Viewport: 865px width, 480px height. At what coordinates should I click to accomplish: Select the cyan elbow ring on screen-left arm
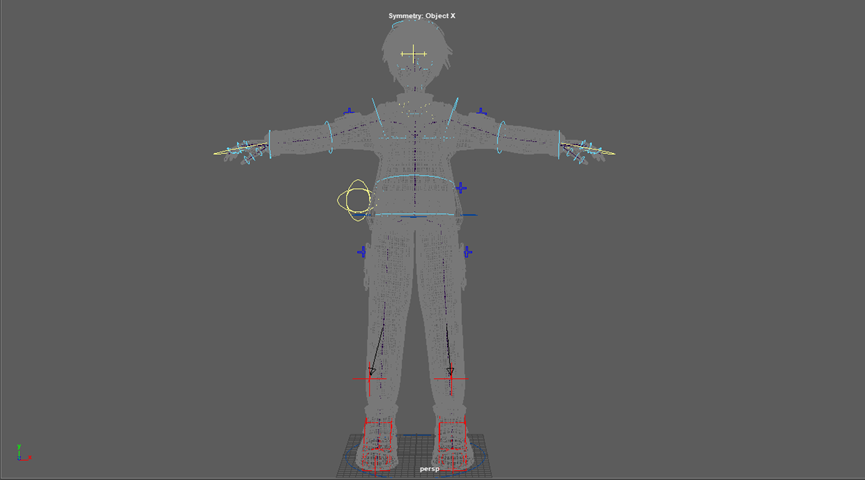329,137
